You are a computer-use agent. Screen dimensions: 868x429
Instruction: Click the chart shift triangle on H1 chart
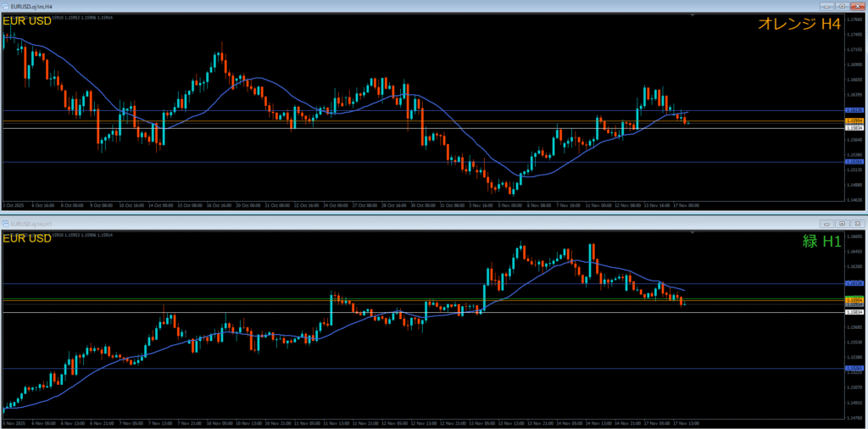coord(693,231)
